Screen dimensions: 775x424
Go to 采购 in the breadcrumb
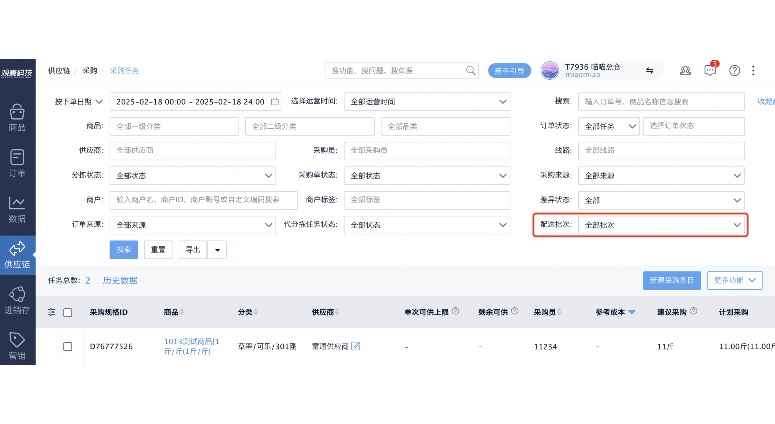pyautogui.click(x=90, y=71)
